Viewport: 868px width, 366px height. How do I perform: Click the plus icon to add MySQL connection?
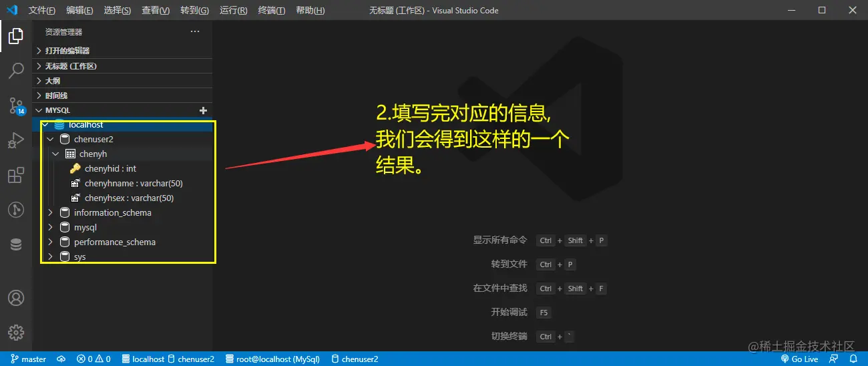coord(204,110)
